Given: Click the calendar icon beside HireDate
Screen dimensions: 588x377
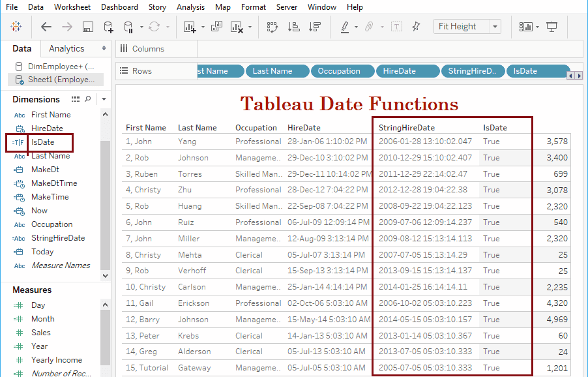Looking at the screenshot, I should click(20, 128).
